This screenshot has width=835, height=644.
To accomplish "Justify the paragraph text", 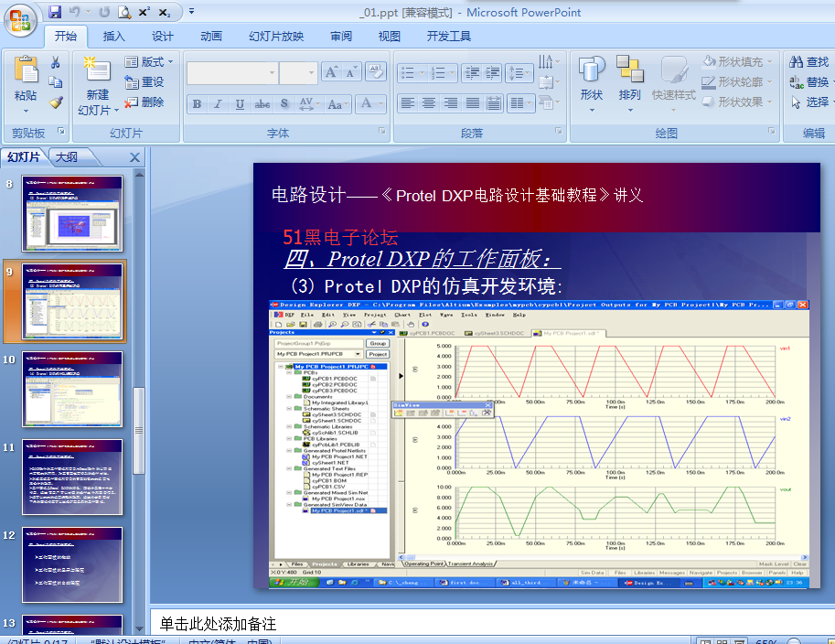I will coord(472,102).
